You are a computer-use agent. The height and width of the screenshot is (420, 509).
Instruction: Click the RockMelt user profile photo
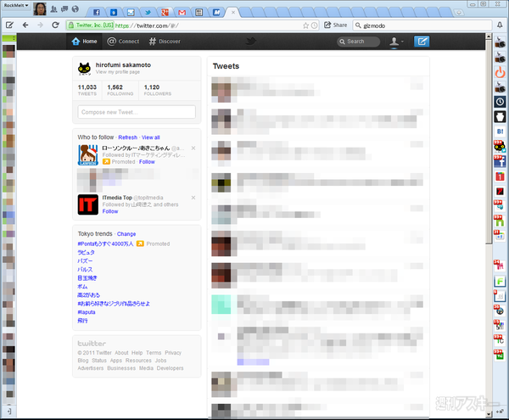tap(40, 8)
